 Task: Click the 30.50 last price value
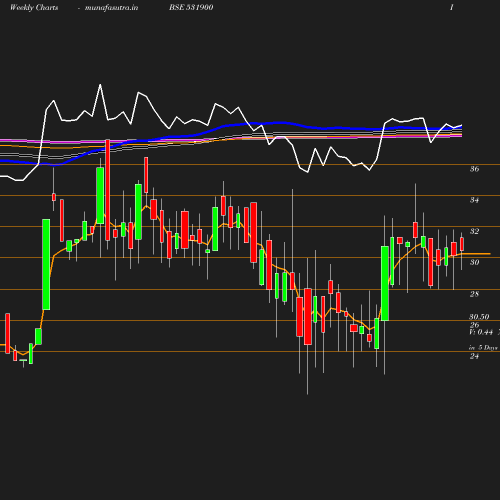tap(479, 317)
